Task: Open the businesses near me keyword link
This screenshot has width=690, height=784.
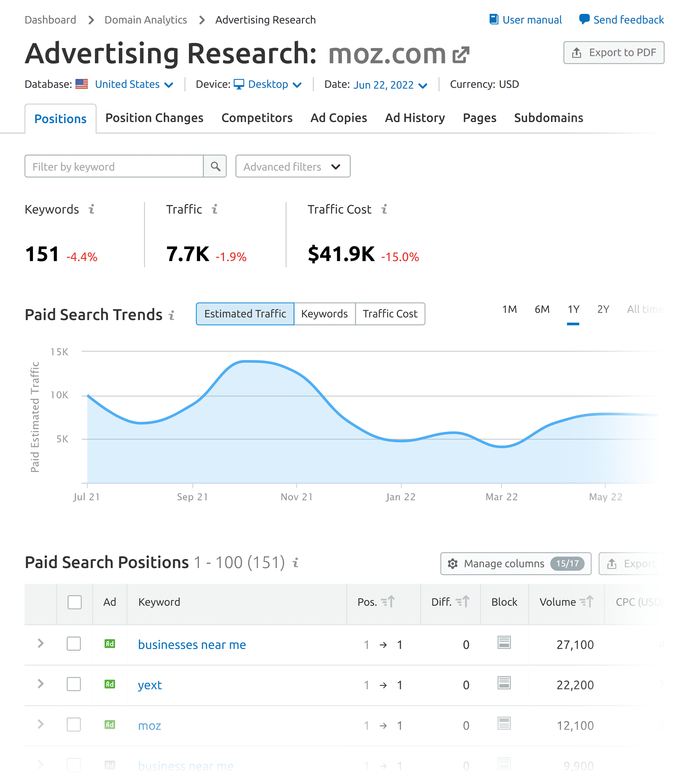Action: point(192,645)
